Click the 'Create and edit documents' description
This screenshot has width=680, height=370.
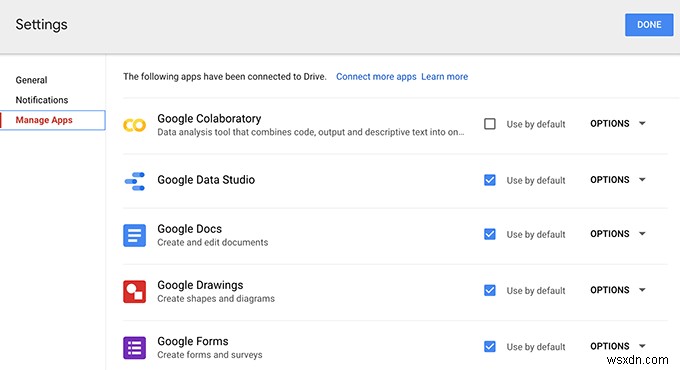point(212,242)
